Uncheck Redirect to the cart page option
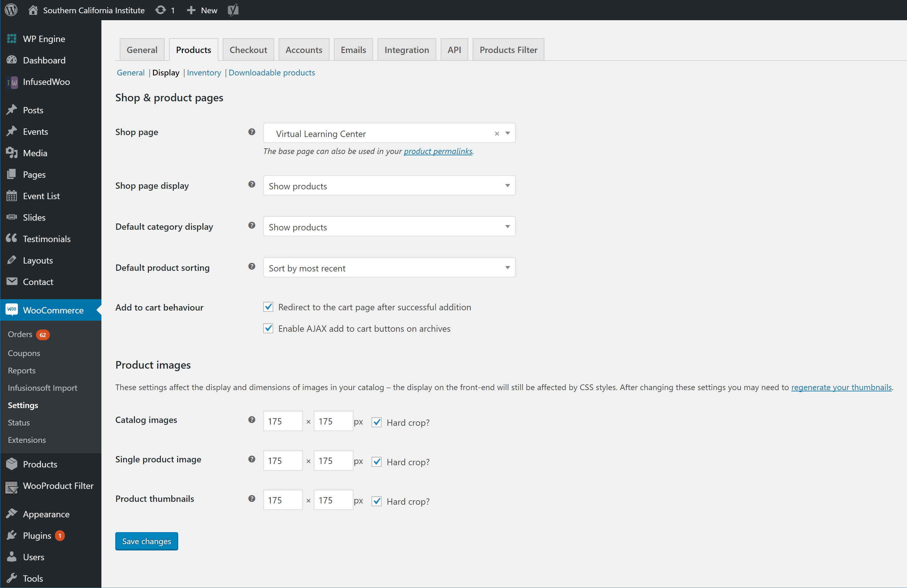 click(x=268, y=307)
